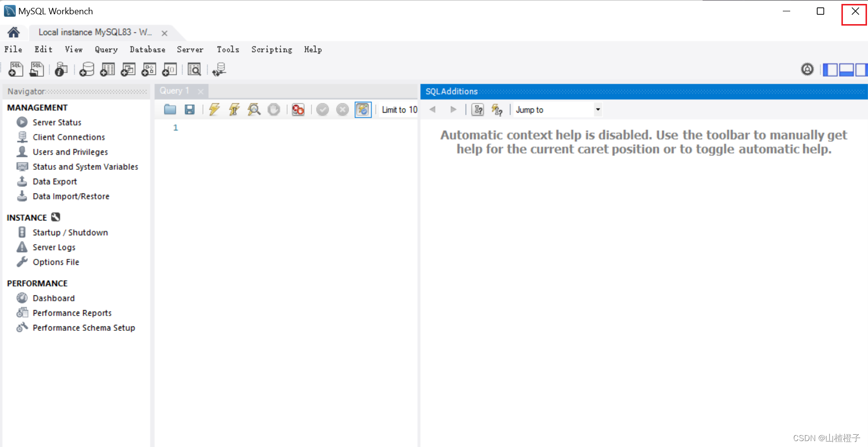The image size is (868, 447).
Task: Open the Search table data tool
Action: coord(194,69)
